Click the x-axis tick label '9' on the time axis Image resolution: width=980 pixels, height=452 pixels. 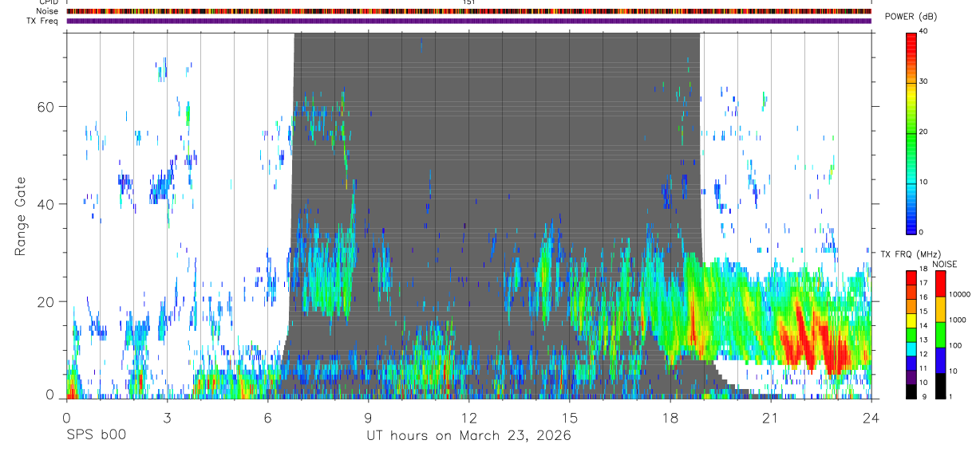[368, 418]
